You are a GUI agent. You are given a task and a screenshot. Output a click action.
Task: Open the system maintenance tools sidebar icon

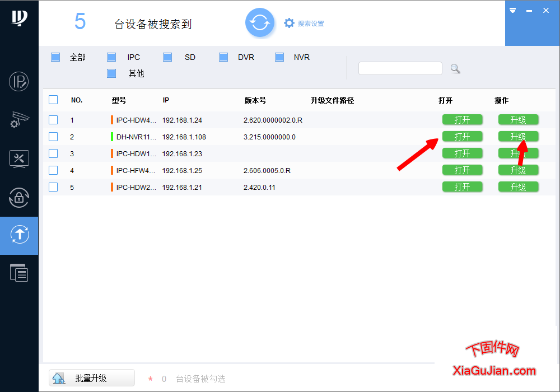[19, 159]
